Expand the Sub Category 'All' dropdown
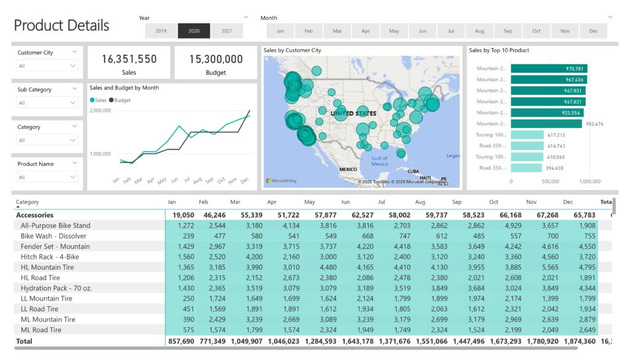The width and height of the screenshot is (630, 364). (x=47, y=103)
